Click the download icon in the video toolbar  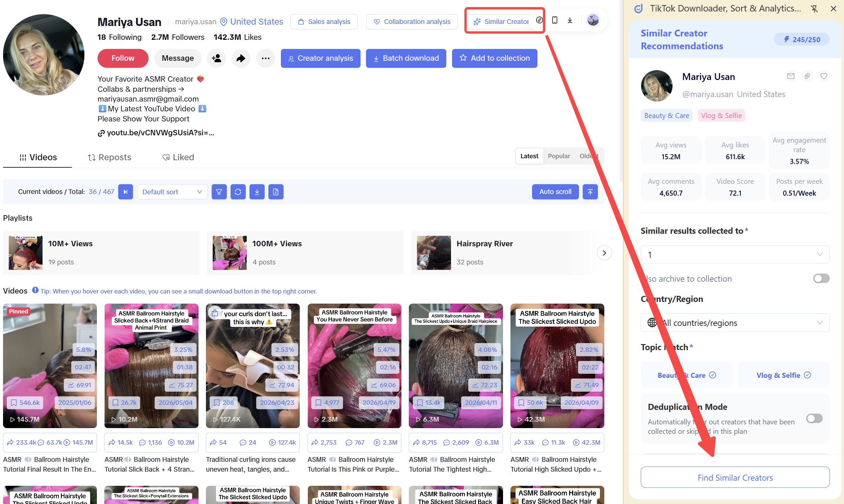pyautogui.click(x=257, y=192)
